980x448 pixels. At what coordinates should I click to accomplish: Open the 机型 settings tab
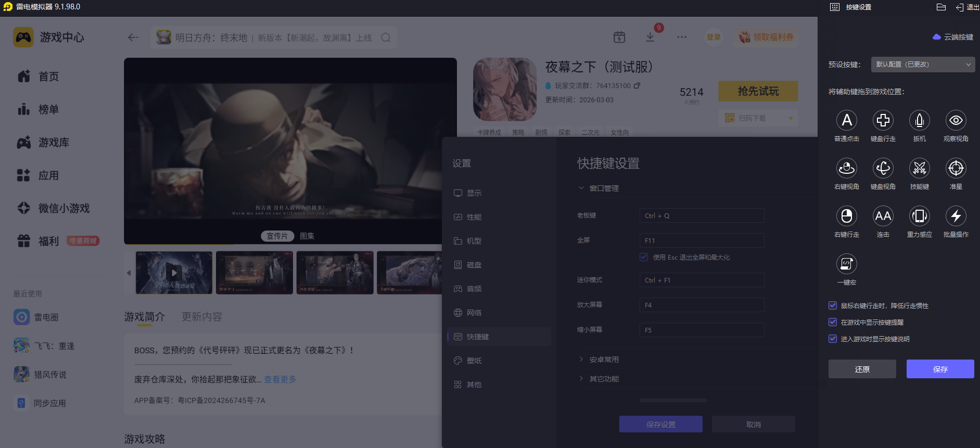(499, 241)
